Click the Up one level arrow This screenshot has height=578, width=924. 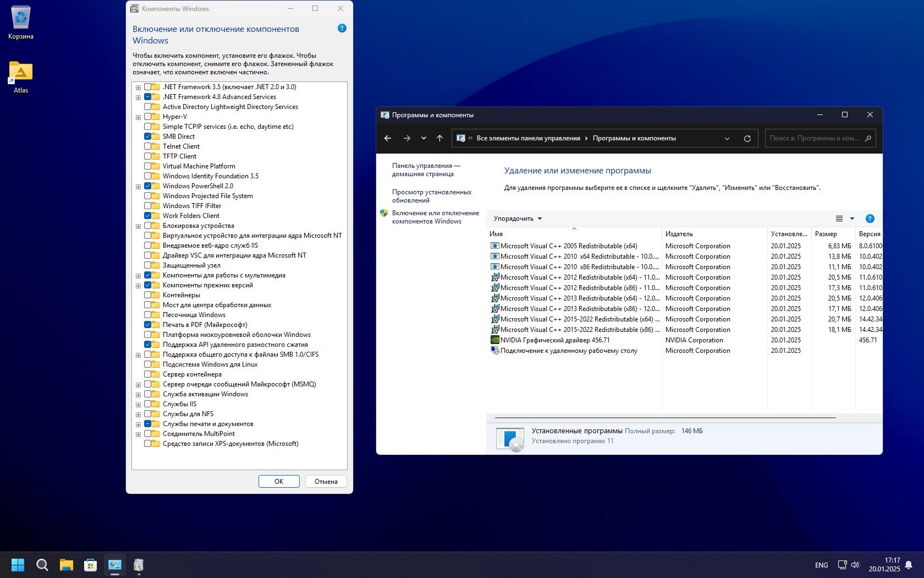pos(439,138)
